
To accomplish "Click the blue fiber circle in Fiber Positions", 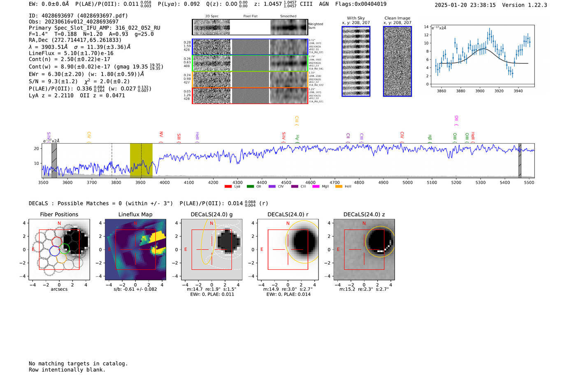I will (54, 251).
